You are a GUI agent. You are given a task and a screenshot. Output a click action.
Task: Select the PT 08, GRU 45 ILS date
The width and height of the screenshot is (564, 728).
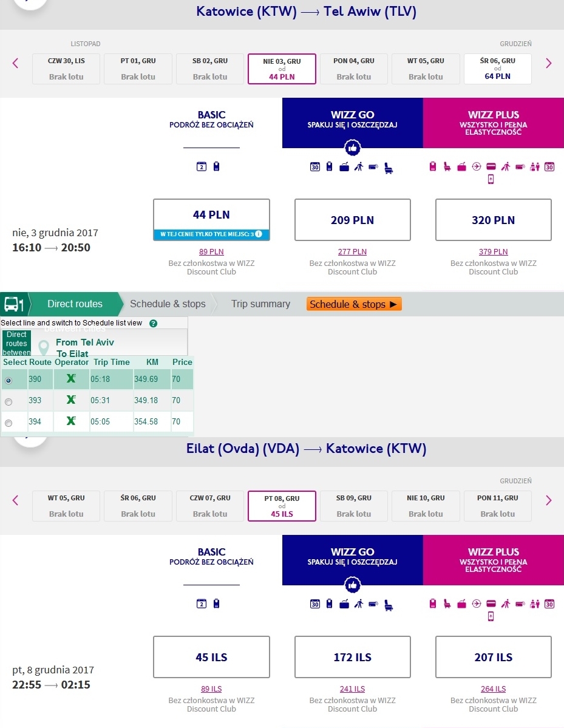282,506
